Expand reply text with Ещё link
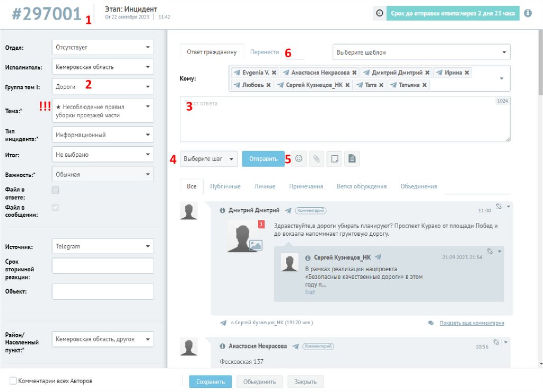The height and width of the screenshot is (392, 543). pos(310,292)
